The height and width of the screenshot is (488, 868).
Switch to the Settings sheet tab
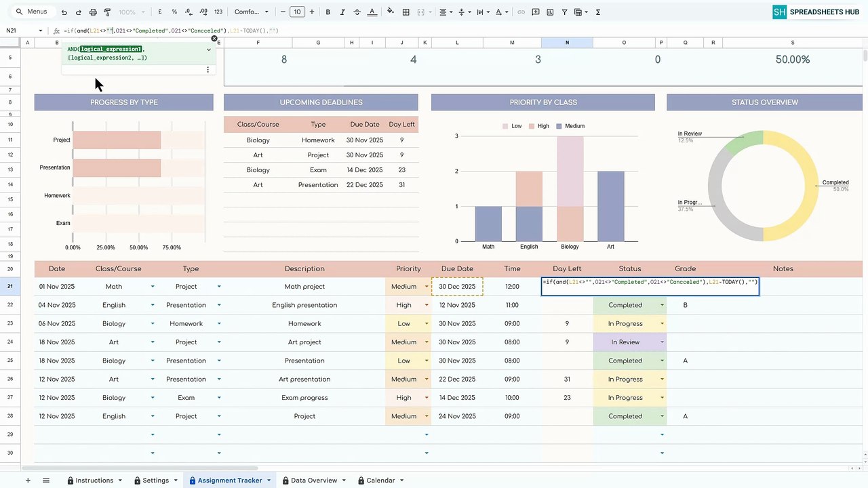156,481
